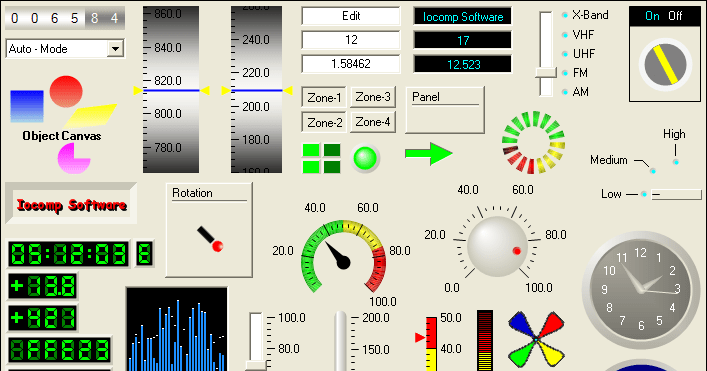The height and width of the screenshot is (371, 707).
Task: Click the Zone-3 button
Action: pos(373,97)
